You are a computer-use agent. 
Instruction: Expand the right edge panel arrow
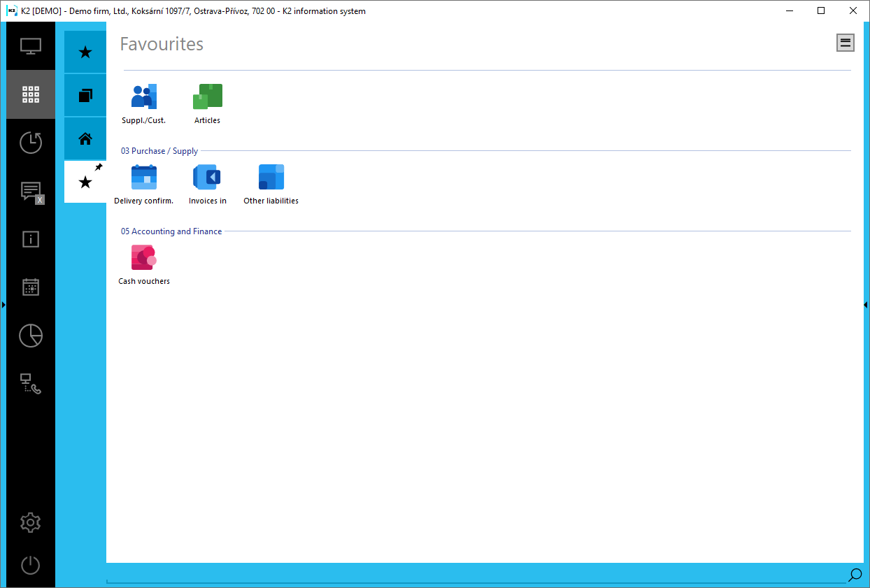click(x=866, y=305)
